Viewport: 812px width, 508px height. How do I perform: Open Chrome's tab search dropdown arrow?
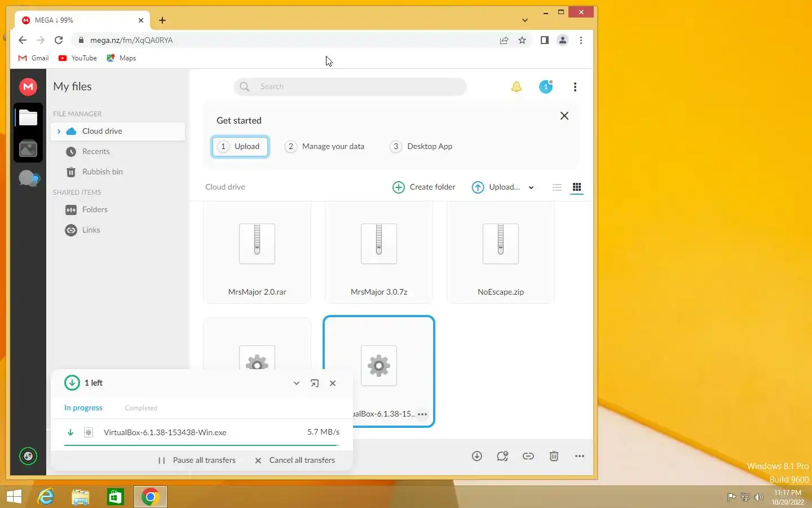[x=525, y=20]
